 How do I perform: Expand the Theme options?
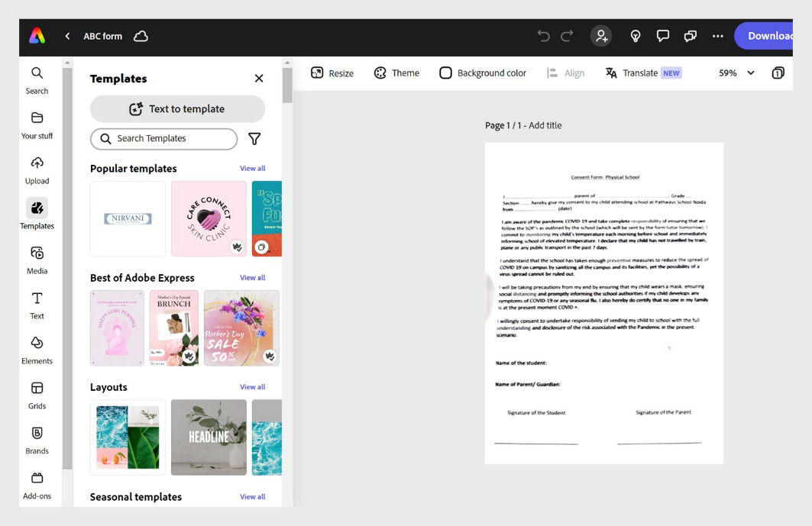click(396, 73)
